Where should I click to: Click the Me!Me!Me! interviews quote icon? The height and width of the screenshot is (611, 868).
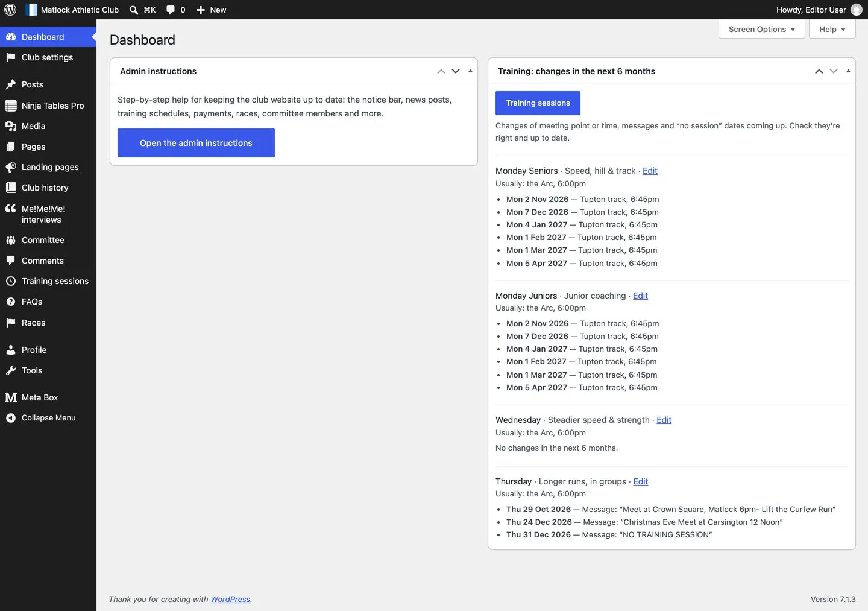[11, 209]
